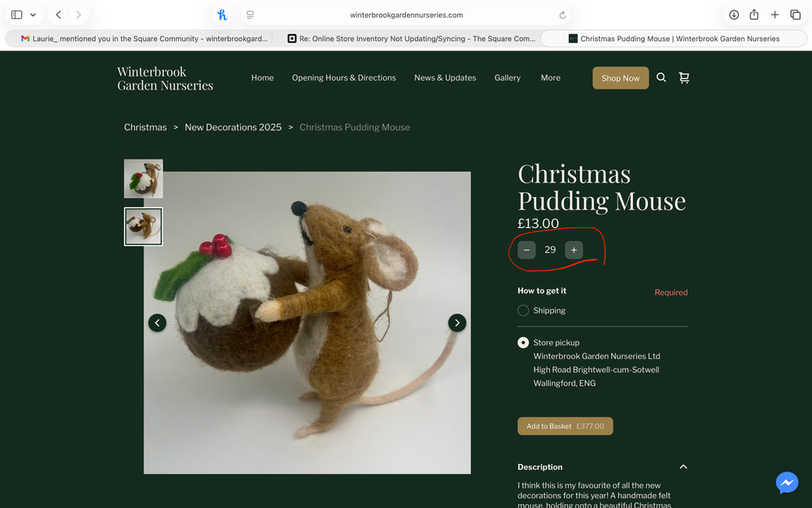Viewport: 812px width, 508px height.
Task: Open Safari sidebar dropdown arrow
Action: pyautogui.click(x=33, y=15)
